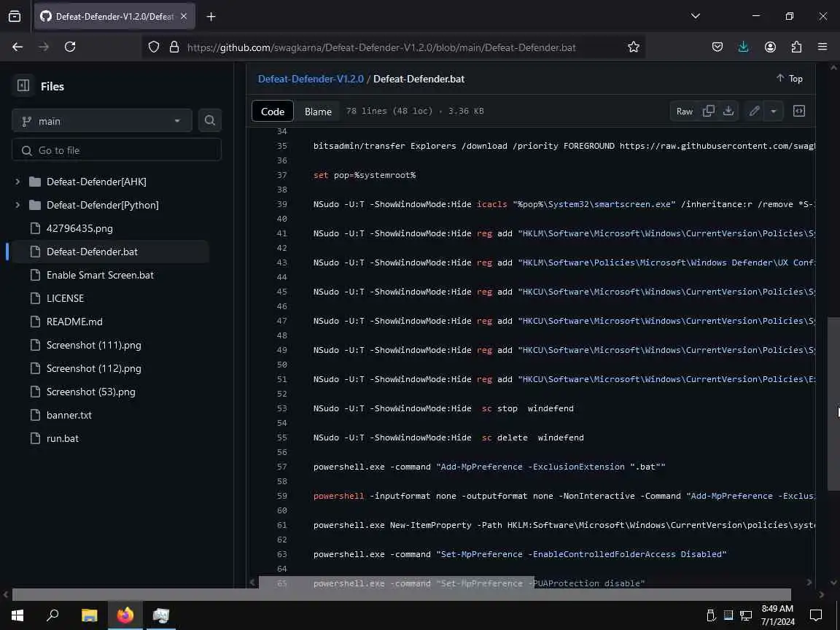Select the Defeat-Defender browser tab
Screen dimensions: 840x630
tap(114, 17)
